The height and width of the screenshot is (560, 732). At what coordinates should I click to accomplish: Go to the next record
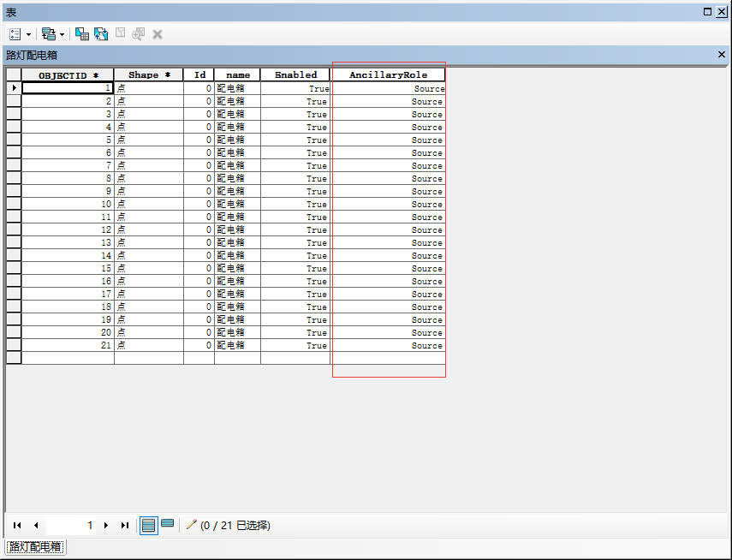[106, 526]
